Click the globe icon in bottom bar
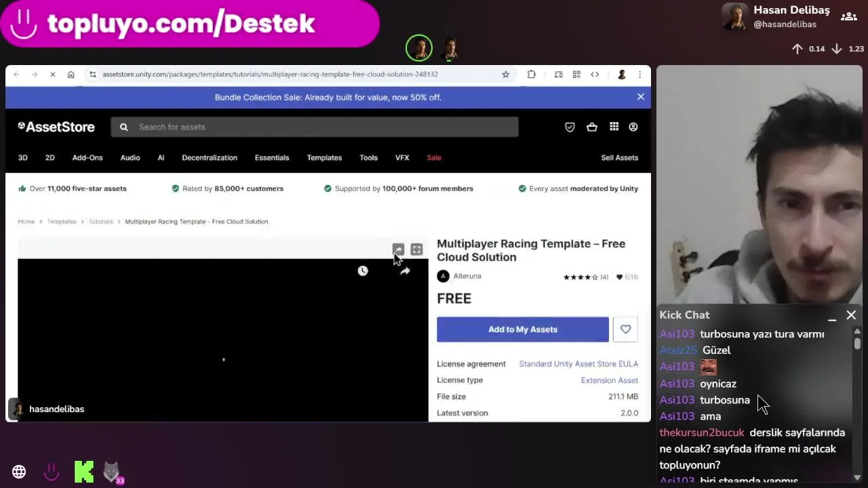Image resolution: width=868 pixels, height=488 pixels. [19, 472]
